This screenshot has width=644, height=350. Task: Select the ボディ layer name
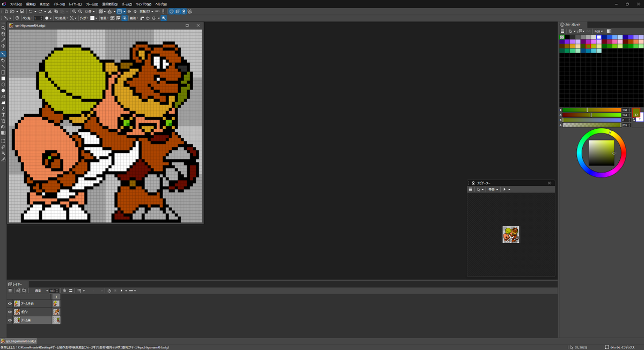pos(25,312)
